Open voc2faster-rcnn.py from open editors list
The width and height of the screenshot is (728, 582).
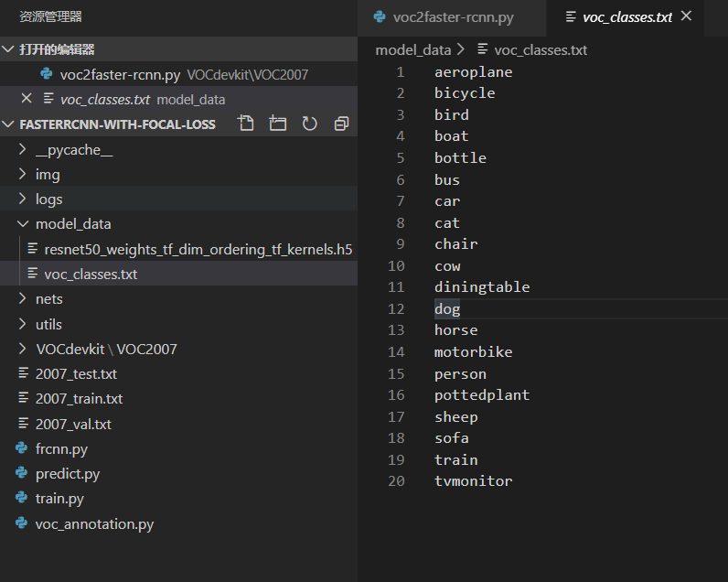pos(178,74)
